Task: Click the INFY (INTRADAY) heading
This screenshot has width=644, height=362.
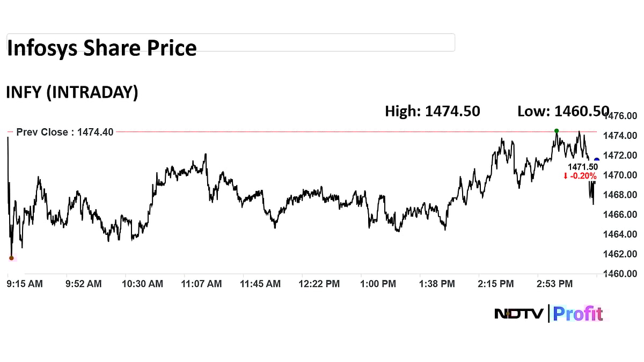Action: coord(72,92)
